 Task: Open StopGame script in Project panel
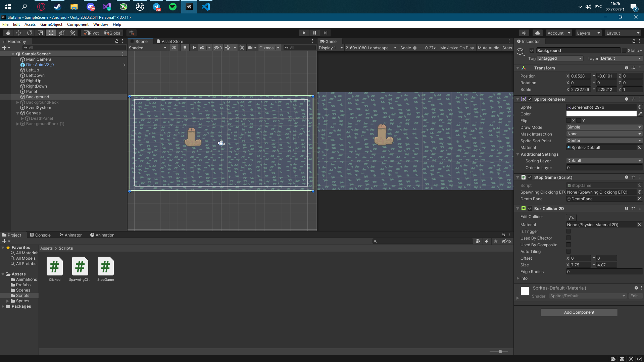105,269
